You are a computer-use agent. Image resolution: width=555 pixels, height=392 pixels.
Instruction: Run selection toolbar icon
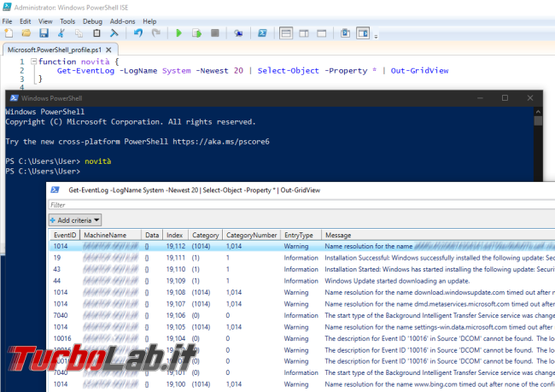point(196,33)
